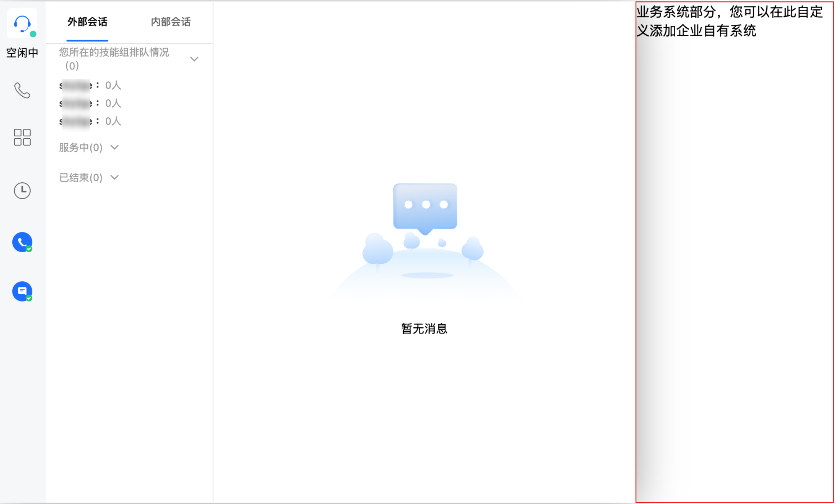Click the blue phone service status icon
The height and width of the screenshot is (504, 835).
(22, 242)
